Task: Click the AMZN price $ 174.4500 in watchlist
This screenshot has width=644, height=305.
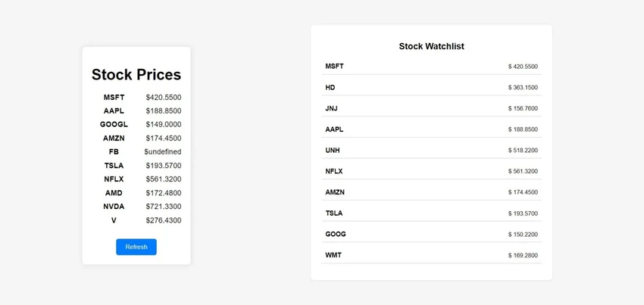Action: pos(523,192)
